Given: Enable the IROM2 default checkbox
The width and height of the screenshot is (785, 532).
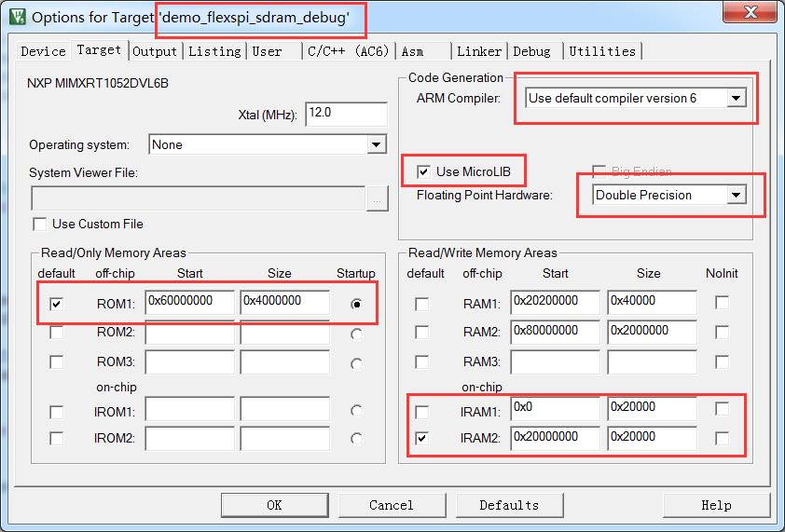Looking at the screenshot, I should point(57,439).
